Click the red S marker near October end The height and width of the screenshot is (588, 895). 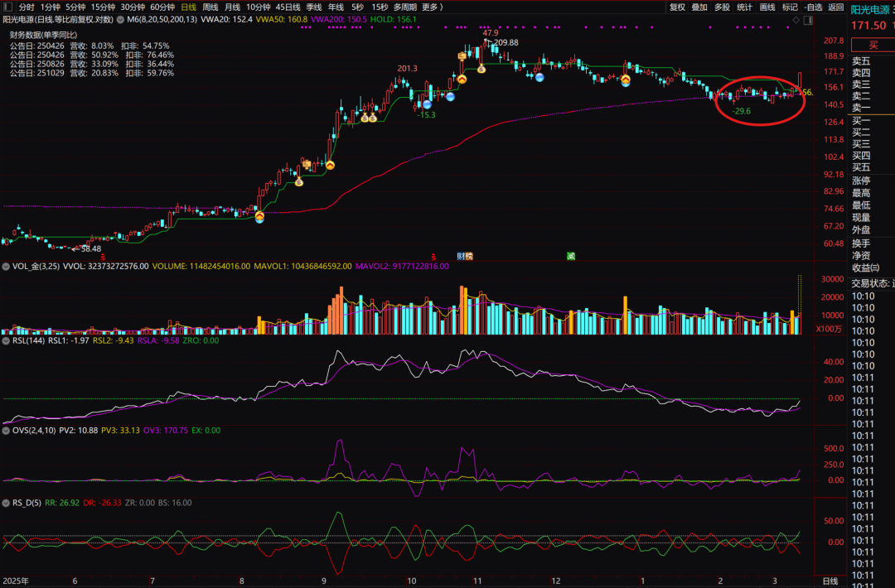pos(433,258)
